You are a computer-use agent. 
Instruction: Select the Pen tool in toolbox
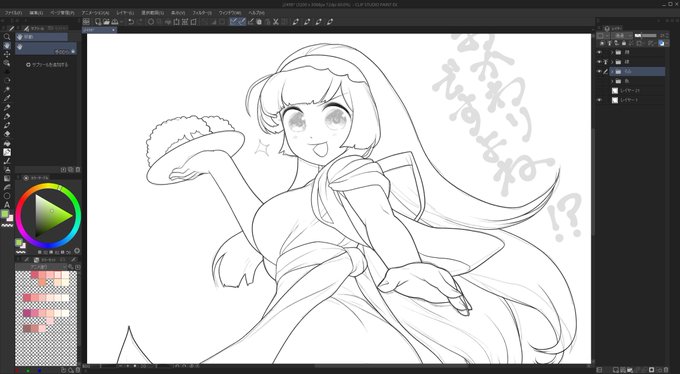[x=7, y=108]
